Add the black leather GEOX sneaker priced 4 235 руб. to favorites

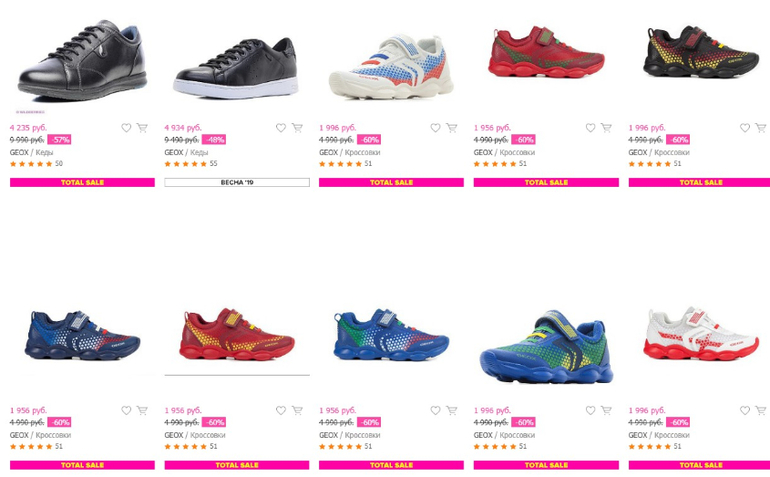pyautogui.click(x=126, y=128)
